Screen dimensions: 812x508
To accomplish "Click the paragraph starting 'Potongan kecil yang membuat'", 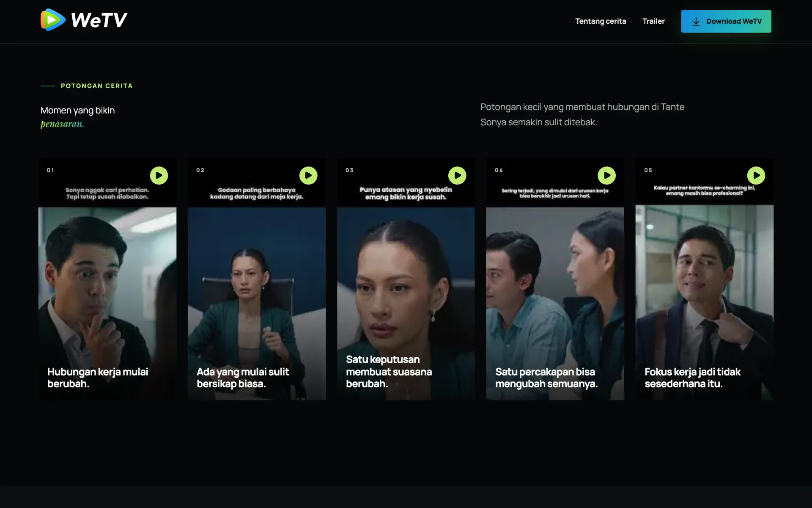I will (x=582, y=115).
